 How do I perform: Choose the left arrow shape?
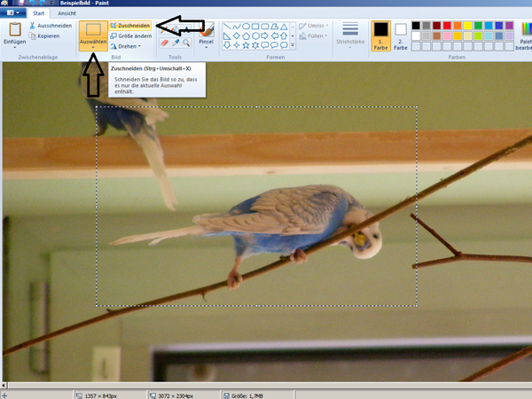click(275, 35)
